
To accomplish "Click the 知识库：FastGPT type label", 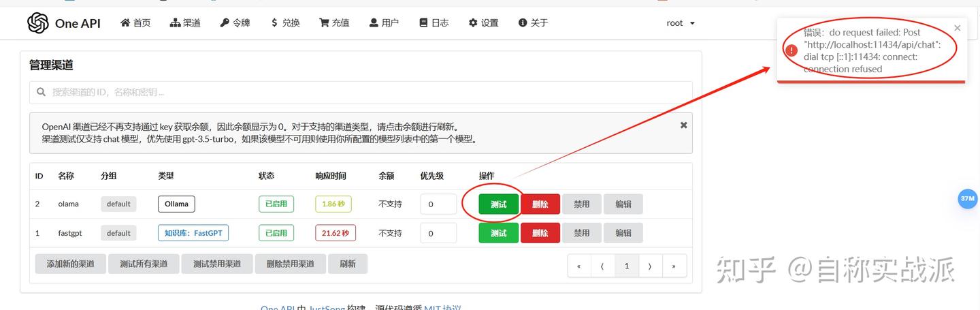I will (193, 233).
